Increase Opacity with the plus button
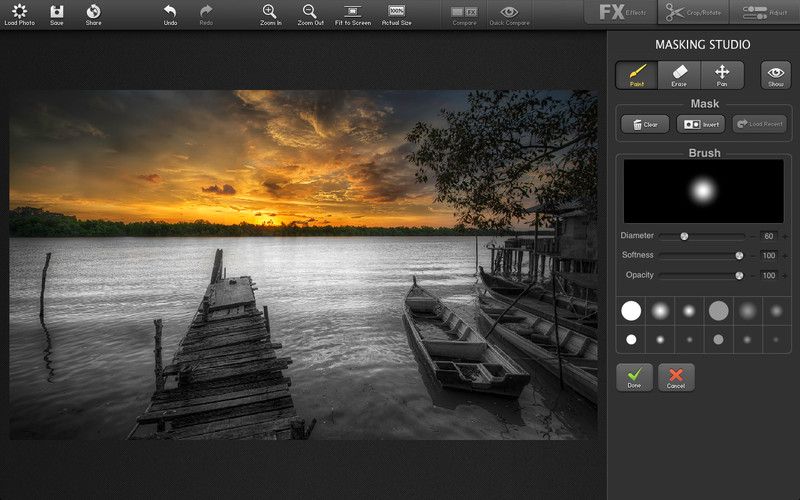The width and height of the screenshot is (800, 500). coord(785,276)
